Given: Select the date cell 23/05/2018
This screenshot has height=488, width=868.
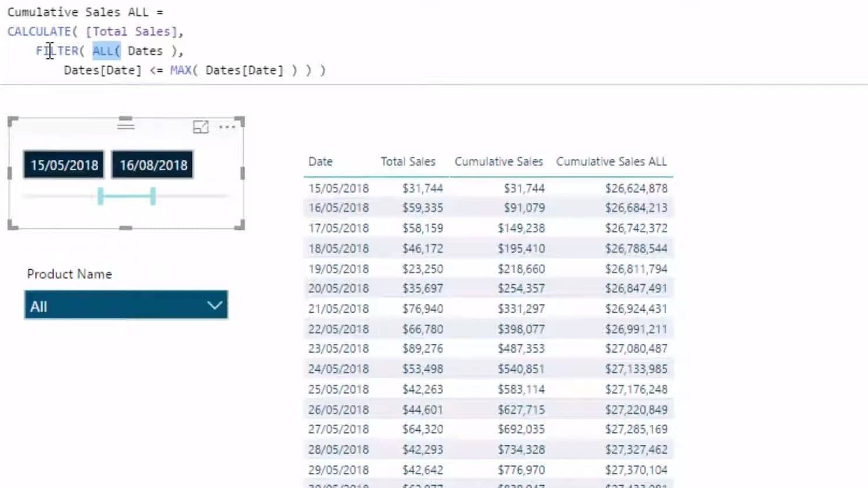Looking at the screenshot, I should pyautogui.click(x=338, y=348).
